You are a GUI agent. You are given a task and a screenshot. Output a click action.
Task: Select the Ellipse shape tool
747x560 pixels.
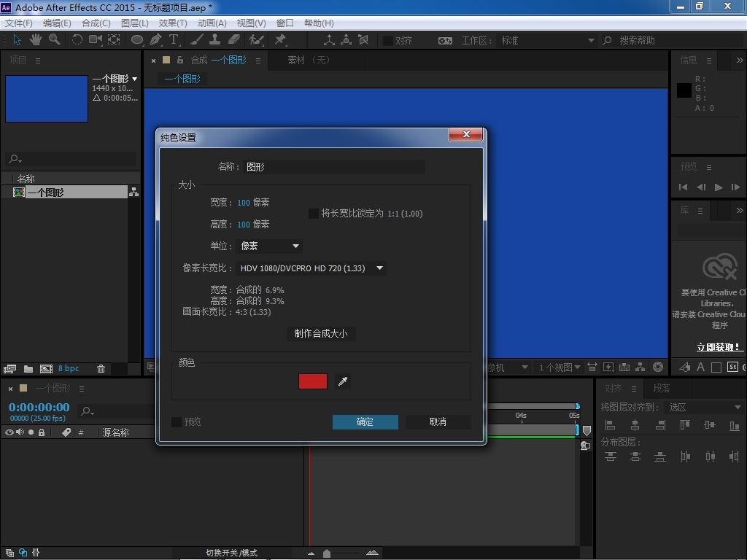[x=136, y=40]
